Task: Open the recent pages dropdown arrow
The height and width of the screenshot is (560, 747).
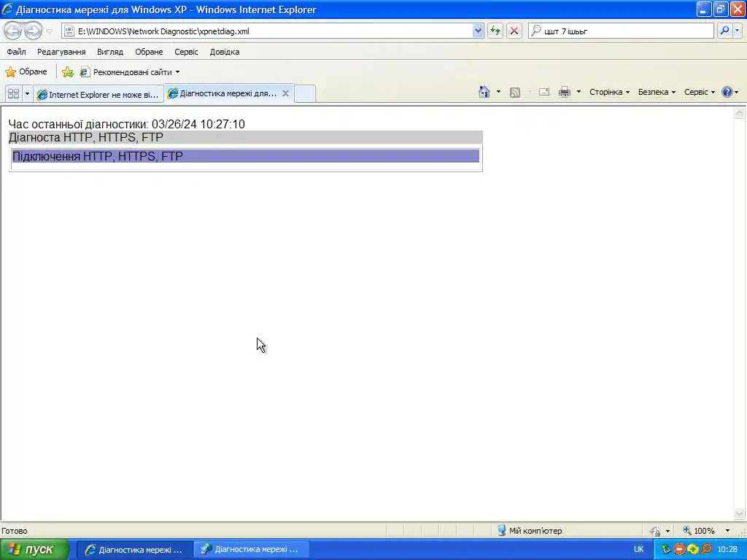Action: (49, 31)
